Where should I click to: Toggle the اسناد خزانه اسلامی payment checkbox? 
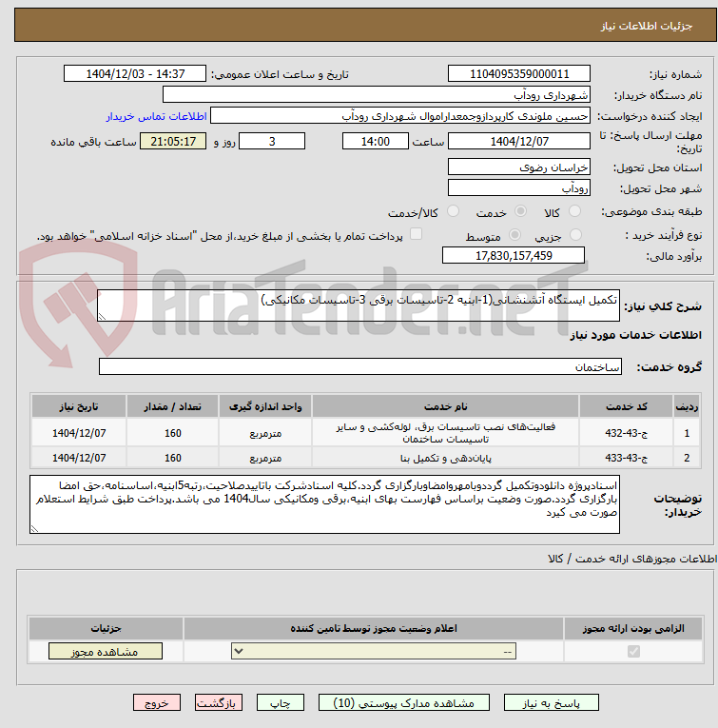coord(416,234)
